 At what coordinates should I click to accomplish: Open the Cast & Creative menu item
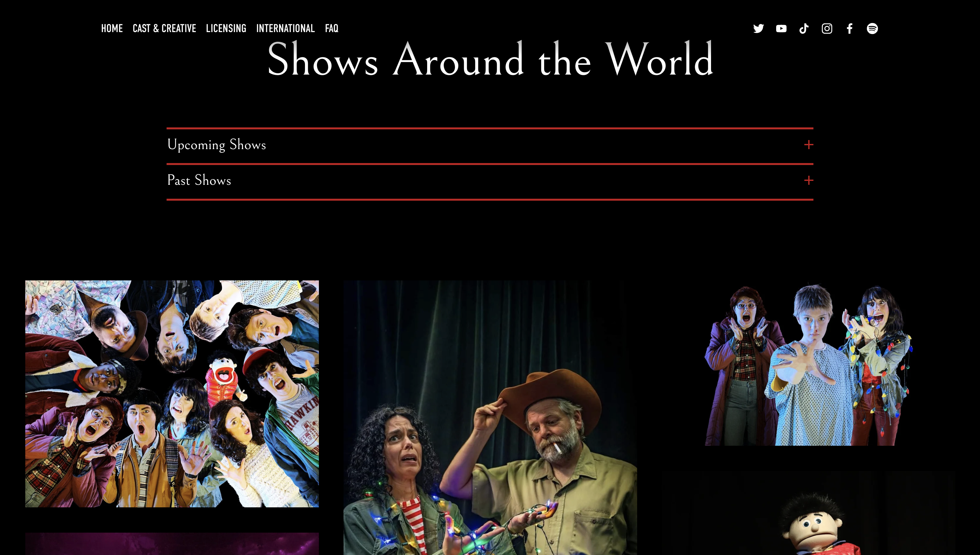pos(164,29)
